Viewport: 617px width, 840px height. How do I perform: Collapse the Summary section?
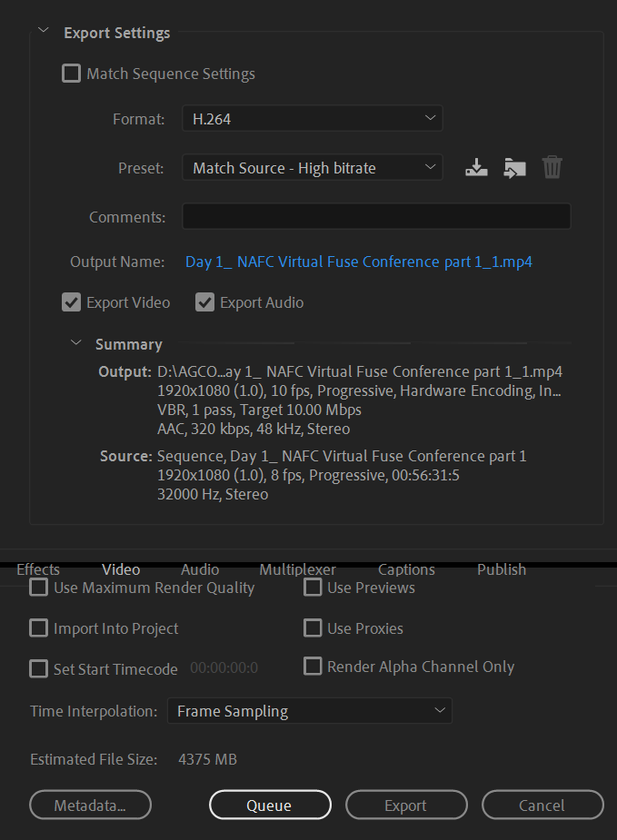tap(76, 343)
